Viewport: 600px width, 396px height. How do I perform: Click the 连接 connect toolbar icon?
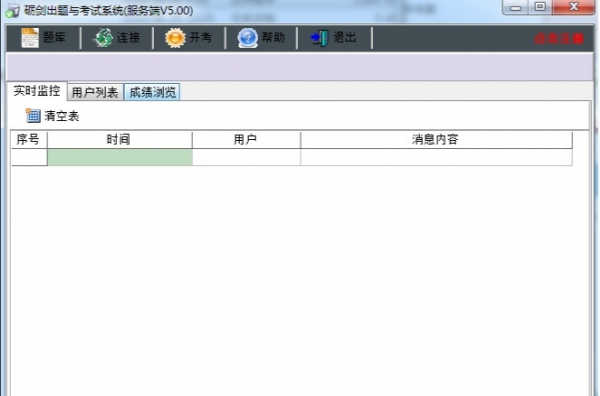pyautogui.click(x=104, y=38)
